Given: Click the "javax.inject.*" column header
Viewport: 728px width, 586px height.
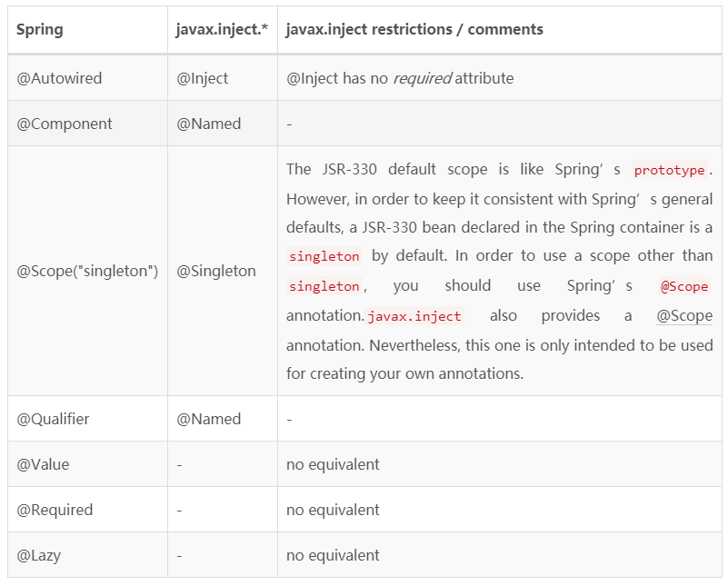Looking at the screenshot, I should (x=222, y=29).
